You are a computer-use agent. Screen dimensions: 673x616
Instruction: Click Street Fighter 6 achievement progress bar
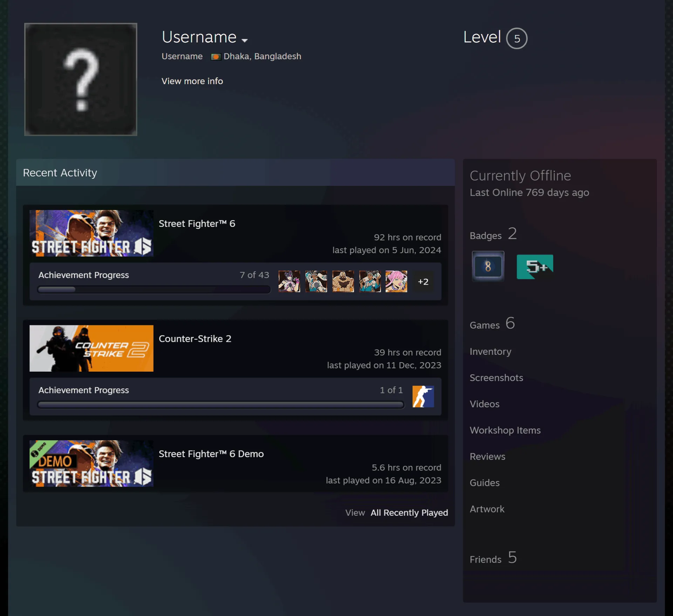click(x=154, y=289)
